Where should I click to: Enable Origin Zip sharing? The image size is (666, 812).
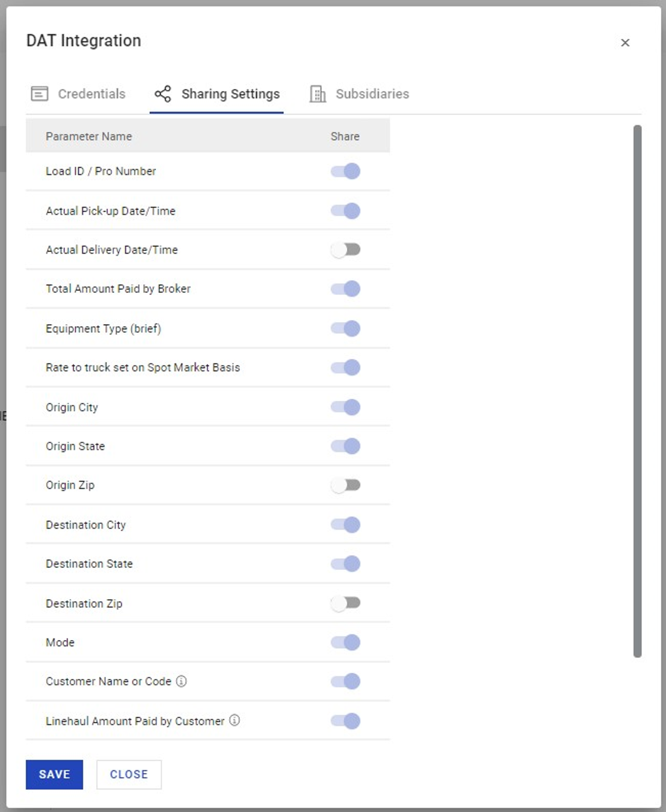pos(345,485)
